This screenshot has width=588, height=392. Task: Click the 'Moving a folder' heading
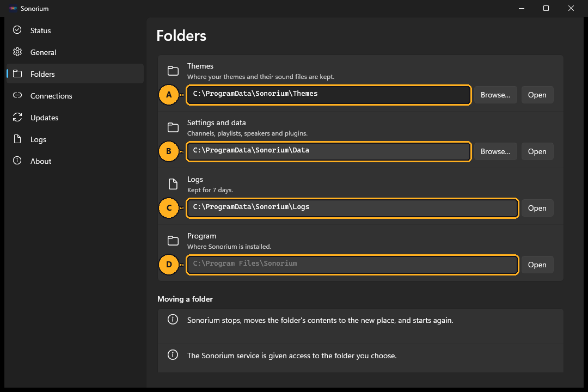tap(185, 299)
